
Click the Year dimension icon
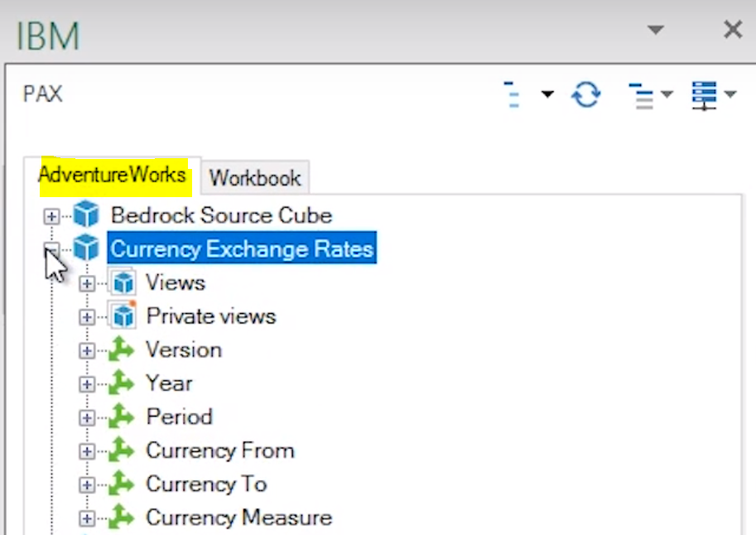click(x=121, y=383)
